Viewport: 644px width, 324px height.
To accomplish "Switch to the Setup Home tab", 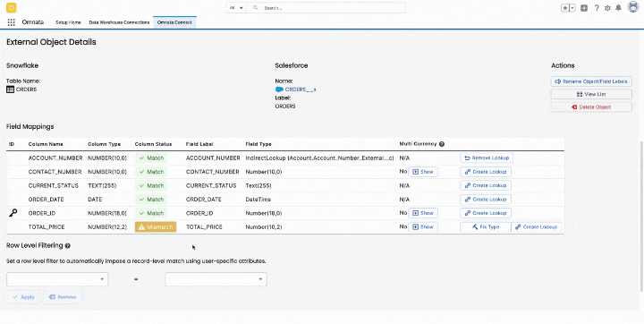I will (x=68, y=22).
